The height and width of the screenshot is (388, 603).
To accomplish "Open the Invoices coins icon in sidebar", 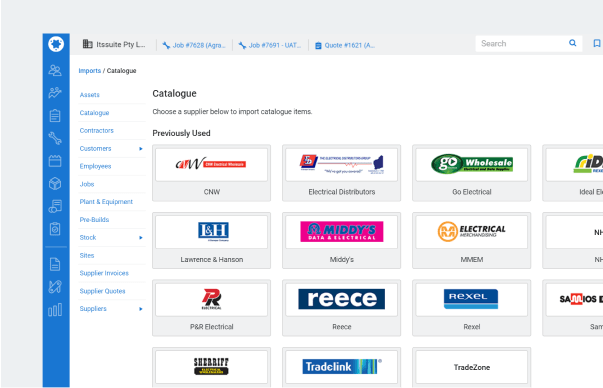I will [x=55, y=206].
